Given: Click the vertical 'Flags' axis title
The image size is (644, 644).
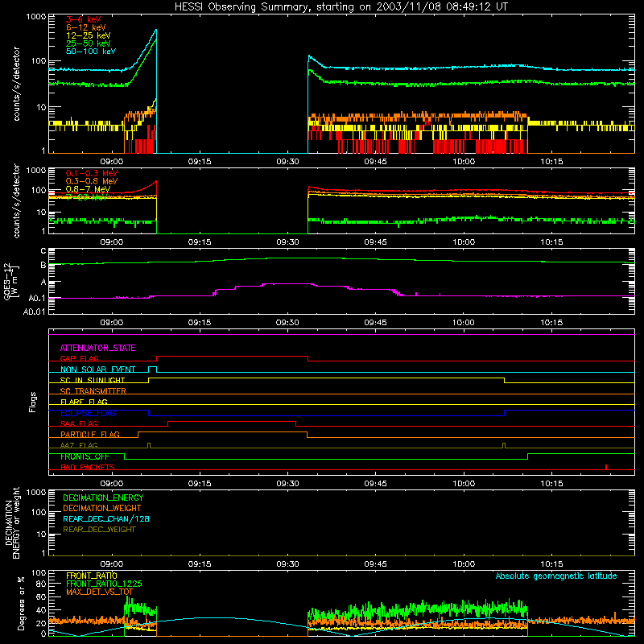Looking at the screenshot, I should [33, 402].
